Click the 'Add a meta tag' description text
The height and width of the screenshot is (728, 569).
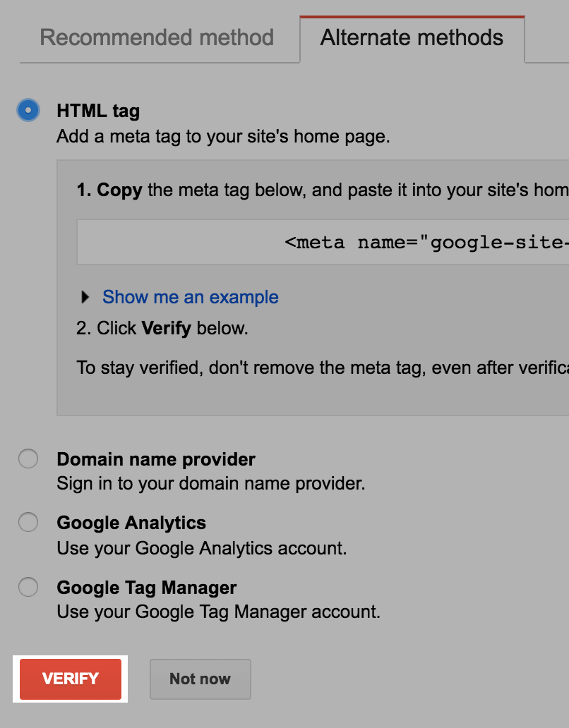pyautogui.click(x=223, y=137)
